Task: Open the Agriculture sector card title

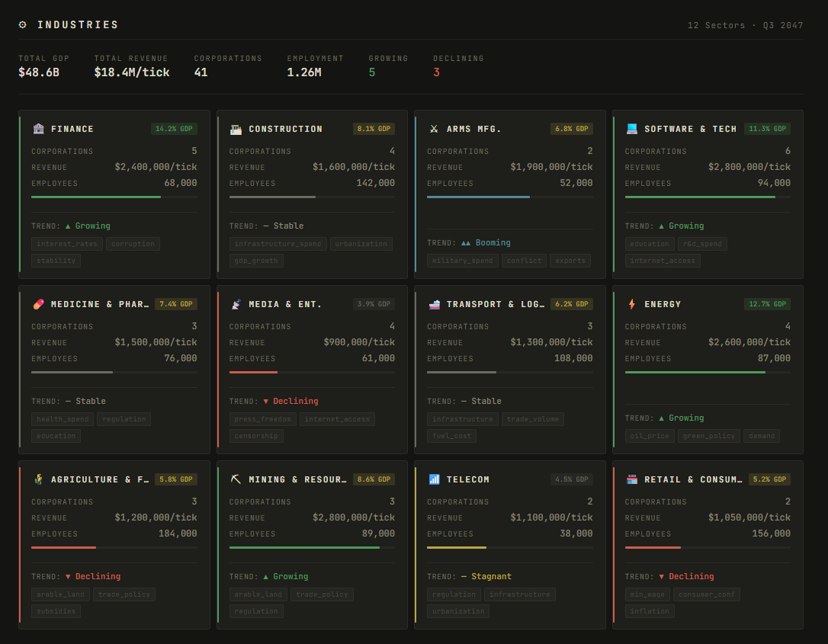Action: 101,479
